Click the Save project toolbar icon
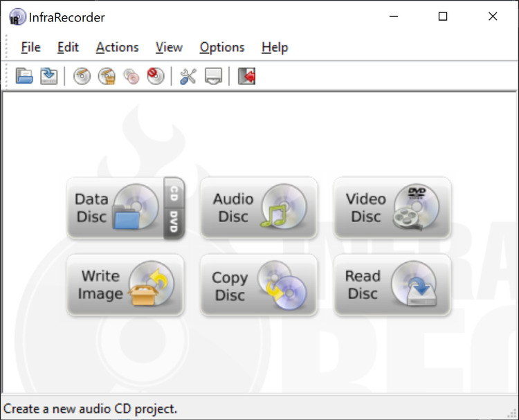The image size is (519, 420). pyautogui.click(x=48, y=76)
